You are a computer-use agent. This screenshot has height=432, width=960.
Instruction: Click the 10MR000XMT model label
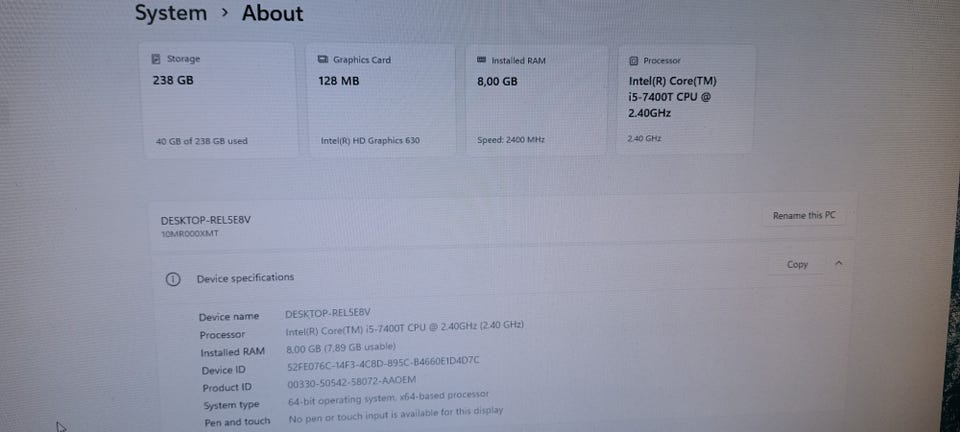click(189, 234)
